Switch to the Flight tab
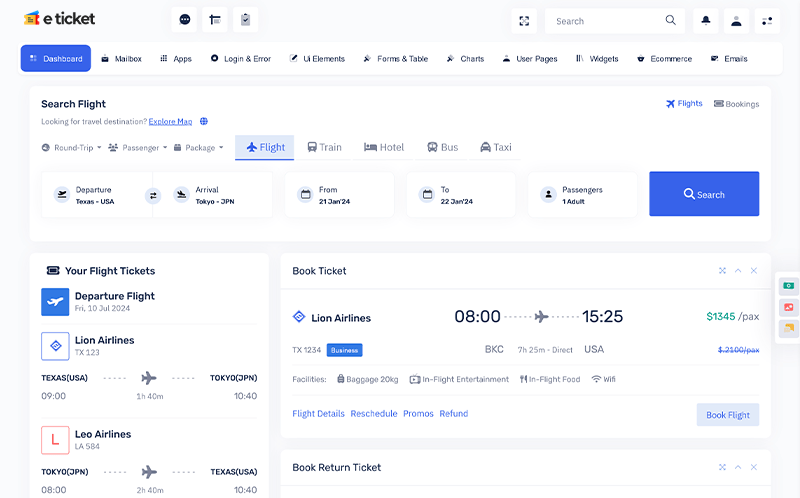This screenshot has width=800, height=498. 264,147
